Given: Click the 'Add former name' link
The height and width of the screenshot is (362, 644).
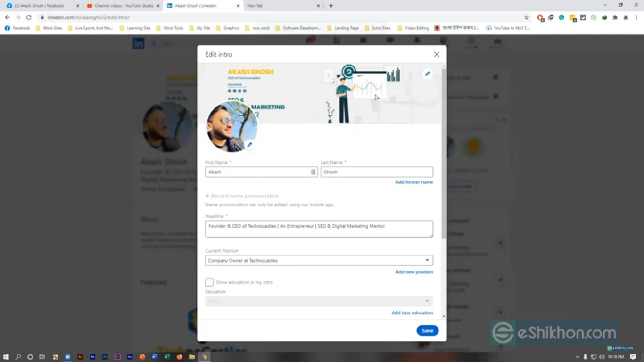Looking at the screenshot, I should (x=413, y=182).
